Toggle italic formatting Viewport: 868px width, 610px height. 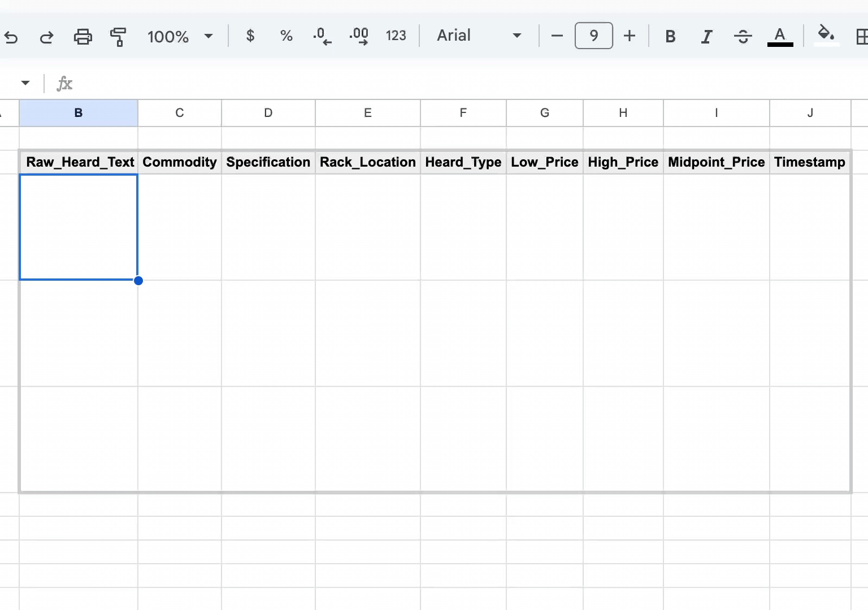(706, 37)
